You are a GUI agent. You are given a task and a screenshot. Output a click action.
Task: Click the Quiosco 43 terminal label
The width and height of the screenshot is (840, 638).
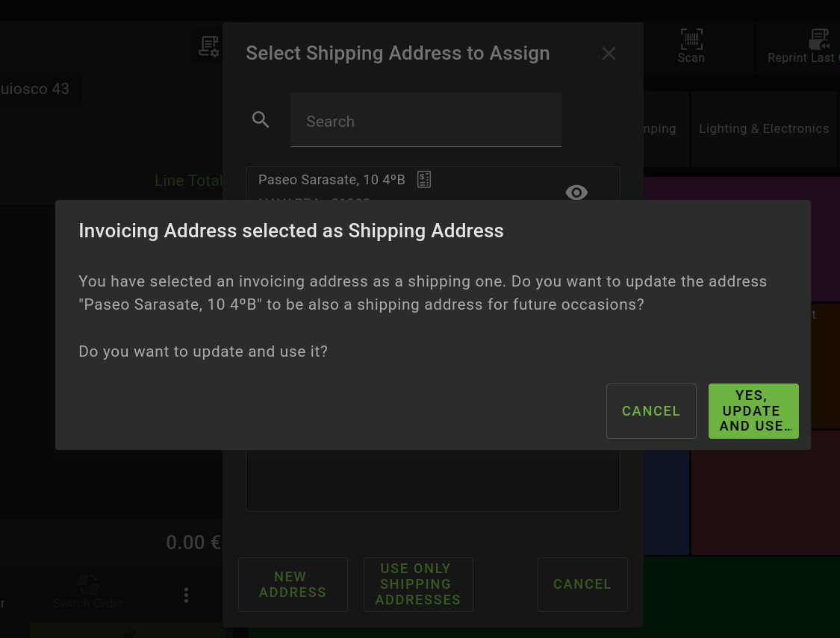point(37,89)
